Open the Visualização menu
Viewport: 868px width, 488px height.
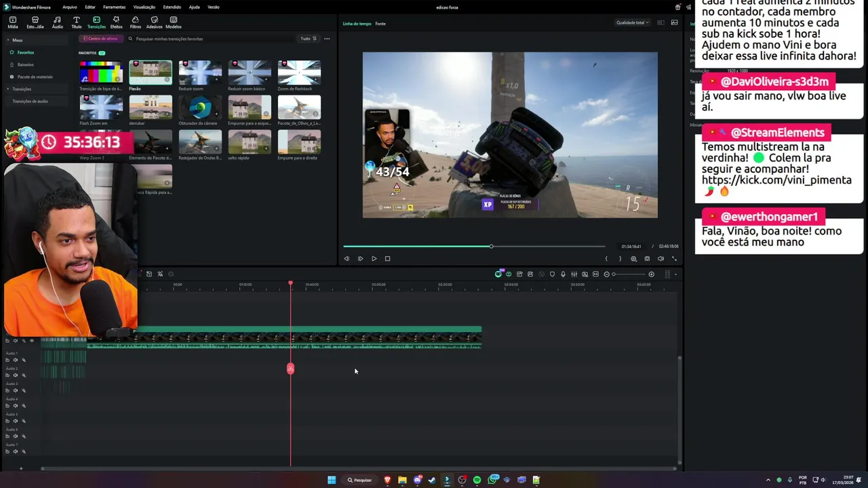point(144,7)
